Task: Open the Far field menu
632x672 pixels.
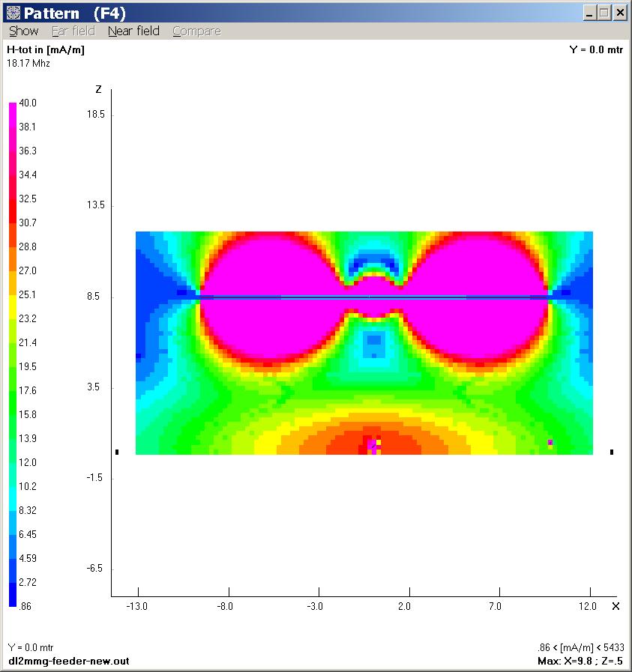Action: 73,31
